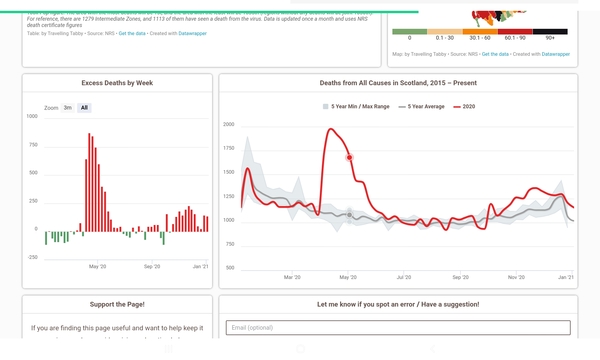
Task: Toggle the 2020 legend series
Action: tap(464, 106)
